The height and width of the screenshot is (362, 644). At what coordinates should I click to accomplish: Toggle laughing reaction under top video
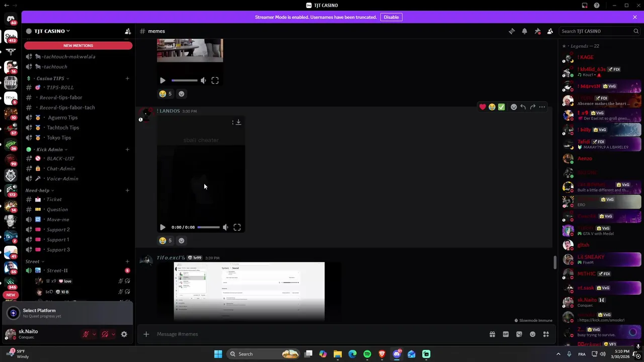(x=166, y=94)
